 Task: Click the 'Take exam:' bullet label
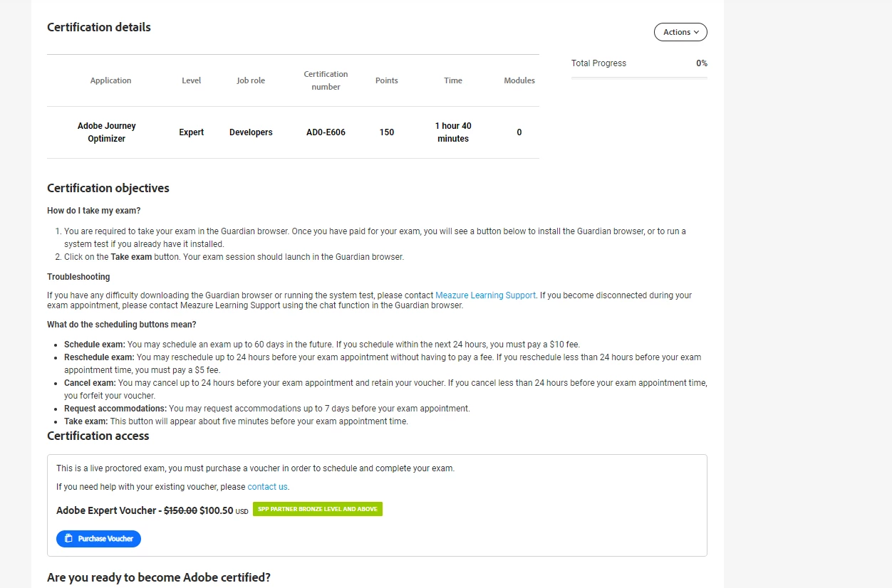[x=86, y=421]
